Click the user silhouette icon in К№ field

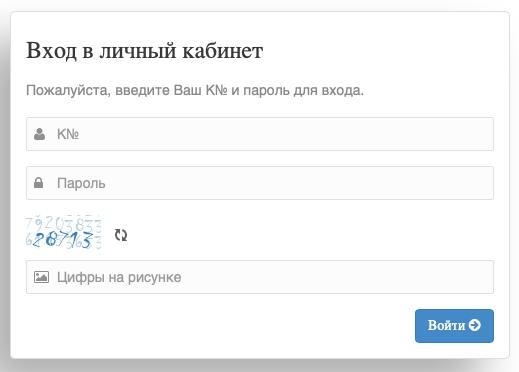(x=40, y=134)
